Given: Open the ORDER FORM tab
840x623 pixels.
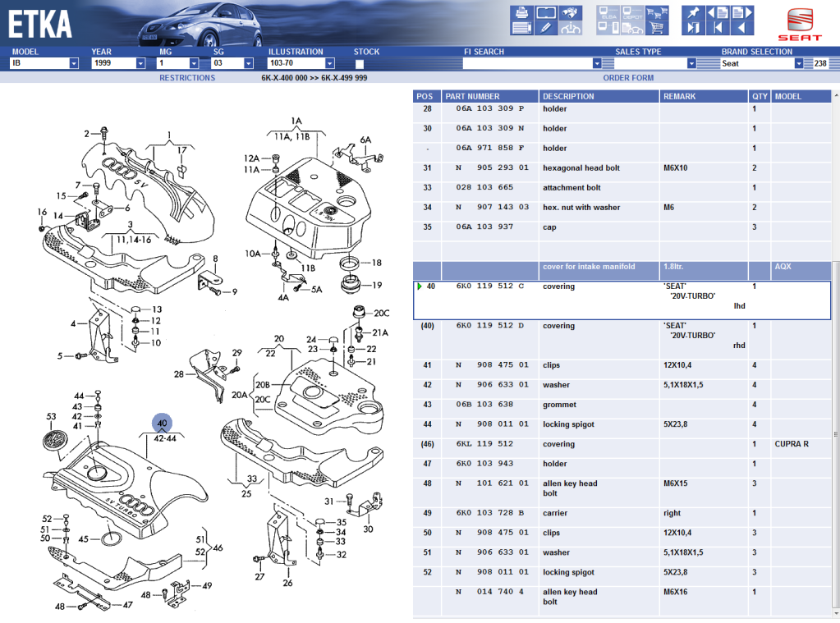Looking at the screenshot, I should [628, 78].
